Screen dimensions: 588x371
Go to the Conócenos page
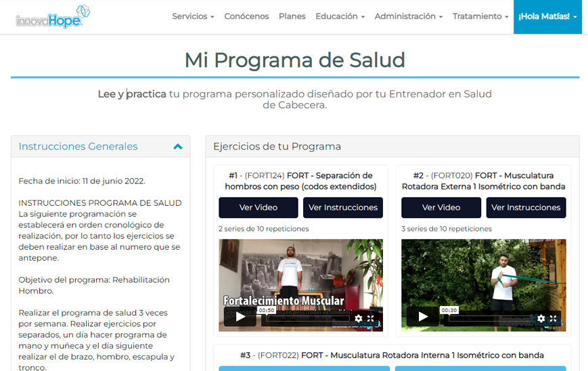coord(246,16)
